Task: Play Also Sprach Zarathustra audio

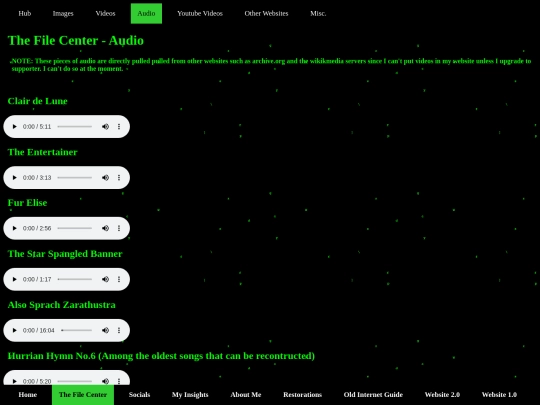Action: [x=14, y=330]
